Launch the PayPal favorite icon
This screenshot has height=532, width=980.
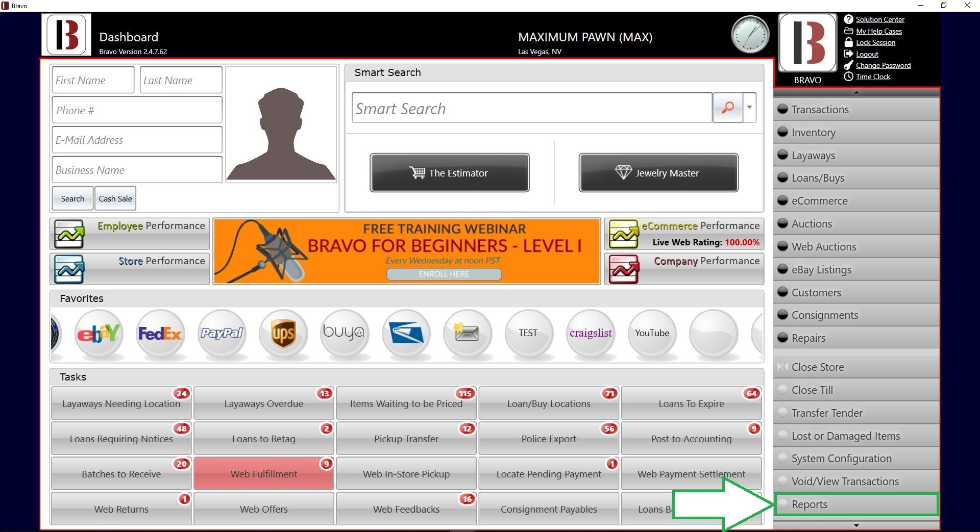point(222,334)
